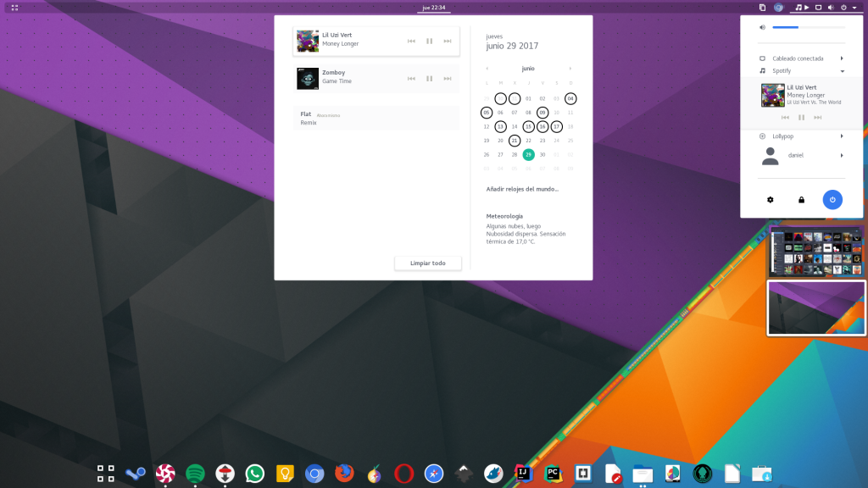Click the Limpiar todo button

click(427, 263)
